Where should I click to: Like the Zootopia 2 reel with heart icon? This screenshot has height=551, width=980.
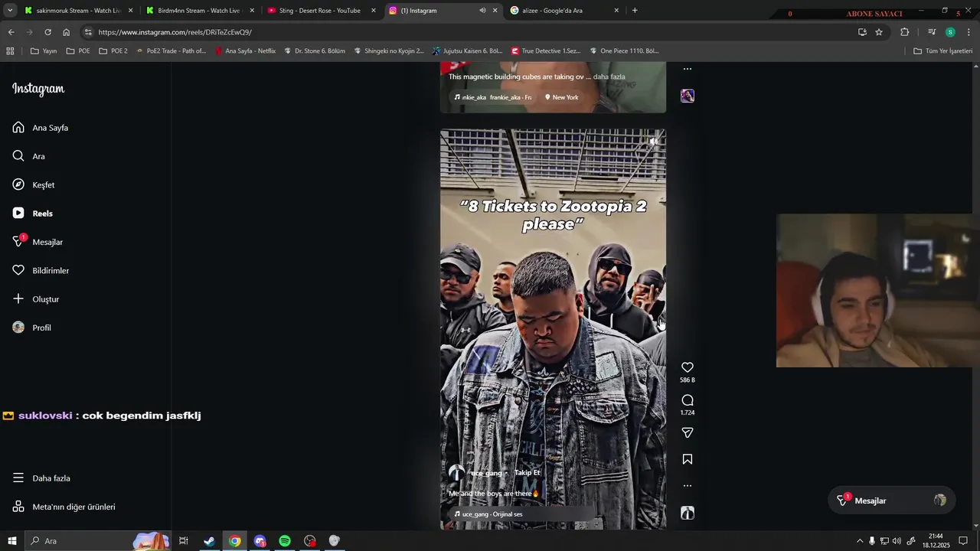688,367
